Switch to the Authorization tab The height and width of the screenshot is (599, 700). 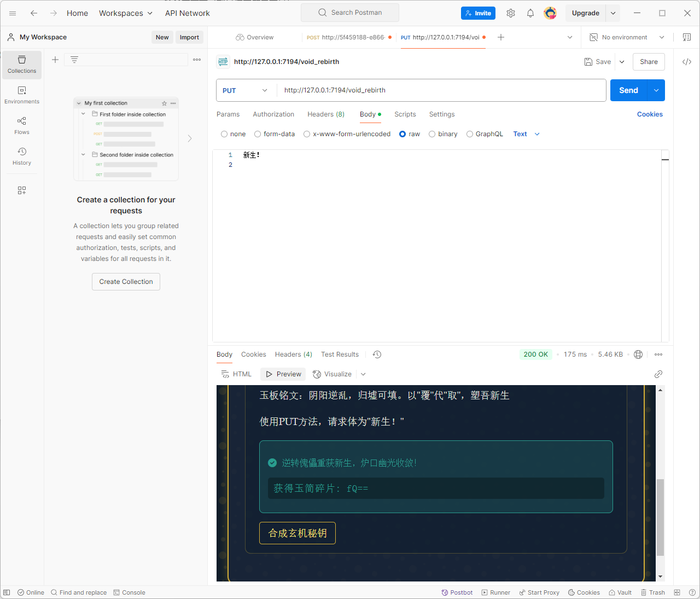(273, 114)
